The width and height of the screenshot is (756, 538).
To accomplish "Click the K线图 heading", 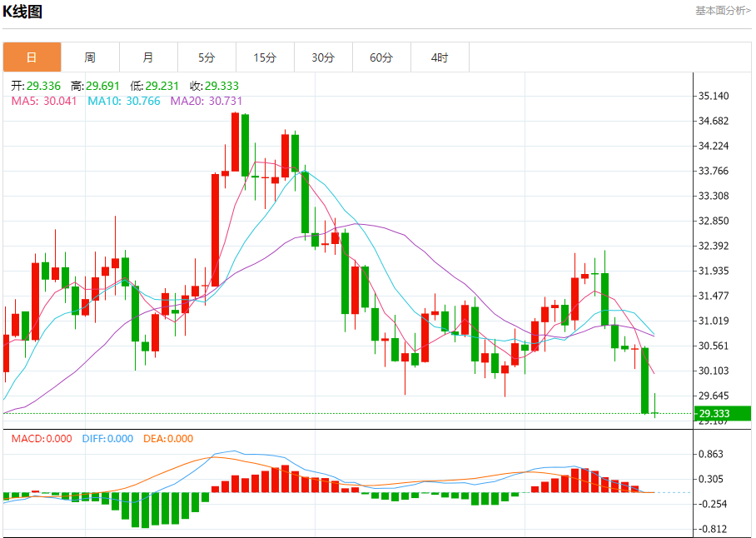I will [x=22, y=12].
